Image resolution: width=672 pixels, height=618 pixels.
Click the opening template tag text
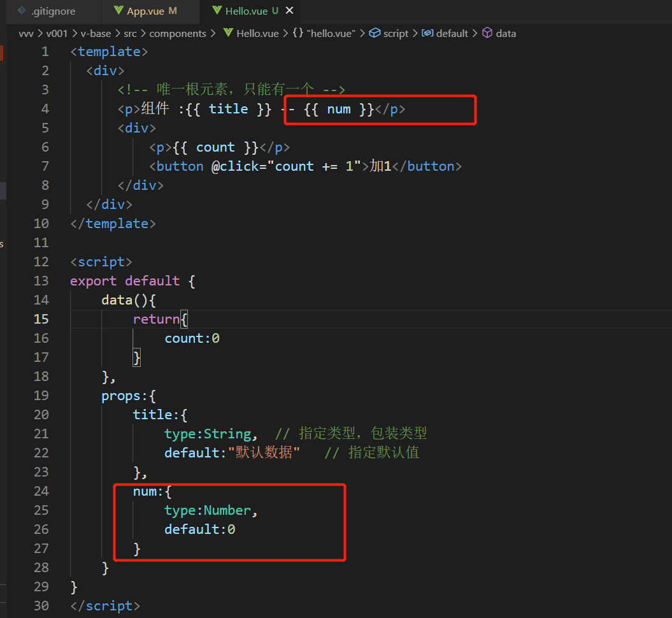tap(110, 52)
